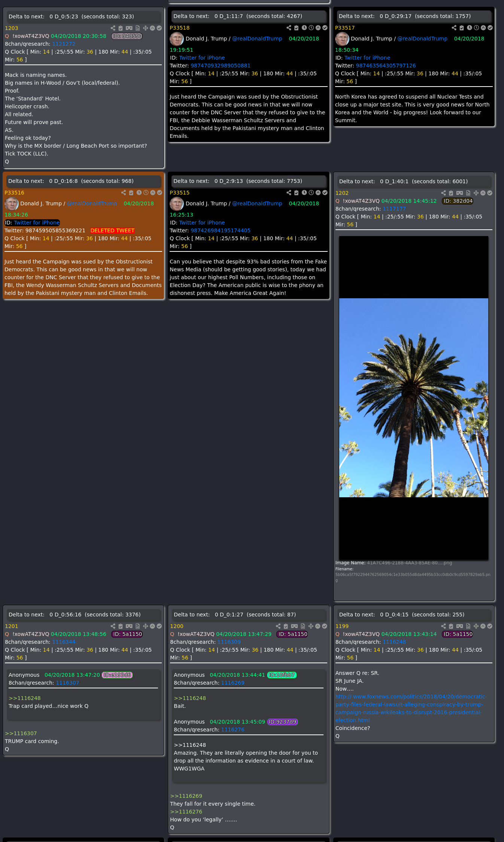The image size is (504, 842).
Task: Open Twitter link 987426984195174405
Action: click(221, 230)
